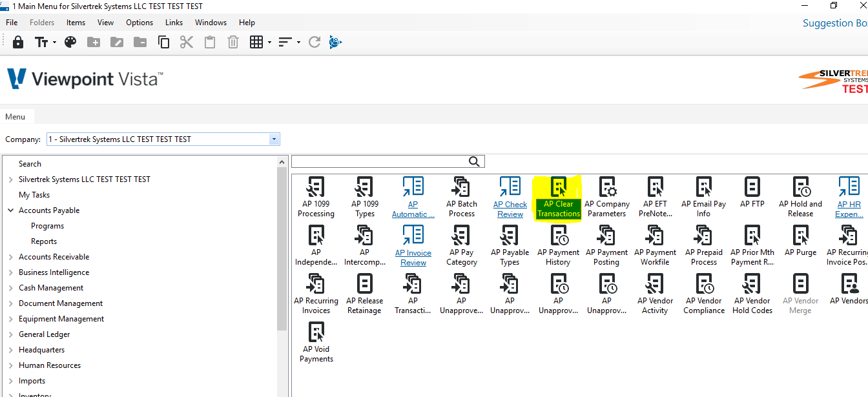Open the Company dropdown list
The image size is (868, 397).
274,139
